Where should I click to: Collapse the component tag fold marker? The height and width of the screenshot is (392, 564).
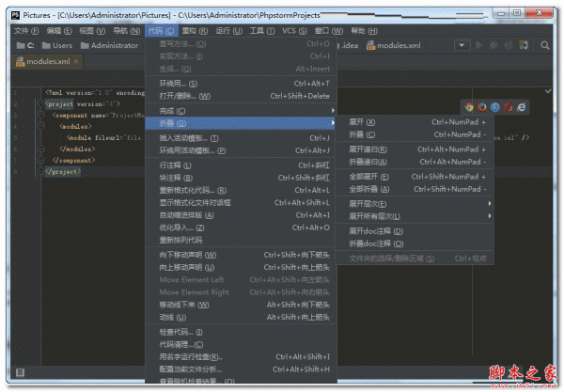click(40, 115)
